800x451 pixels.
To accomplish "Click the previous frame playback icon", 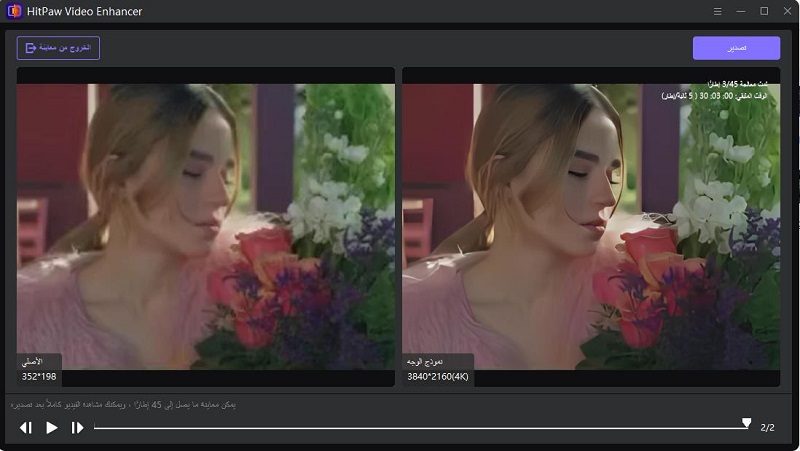I will coord(26,428).
